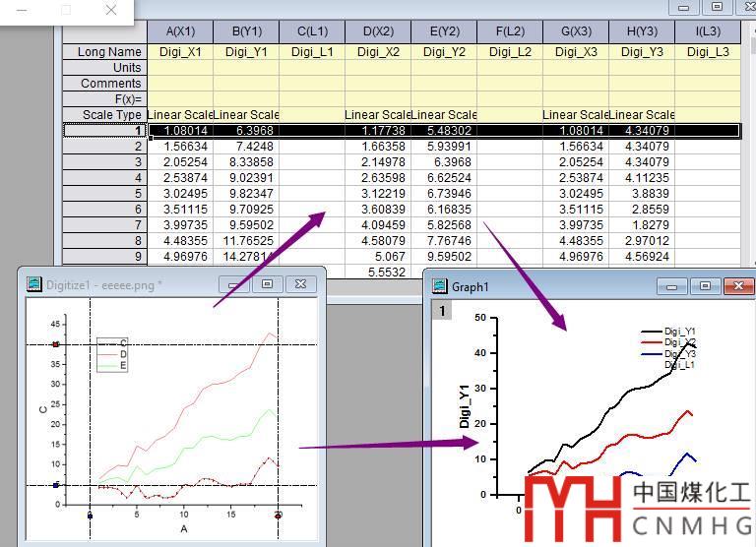Click cell value 5.93991
The image size is (756, 547).
coord(444,147)
